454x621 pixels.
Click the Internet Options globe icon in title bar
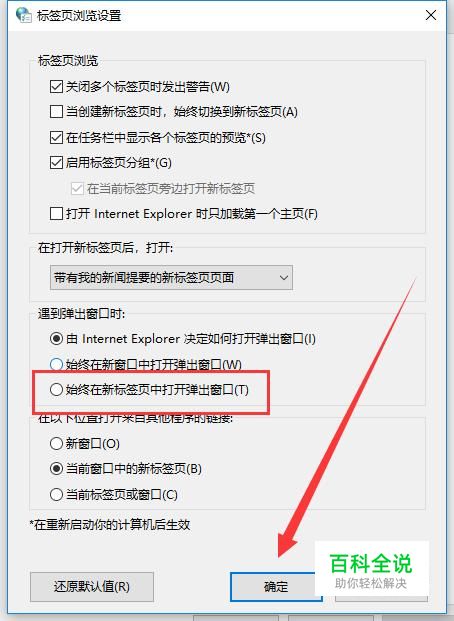[x=23, y=15]
